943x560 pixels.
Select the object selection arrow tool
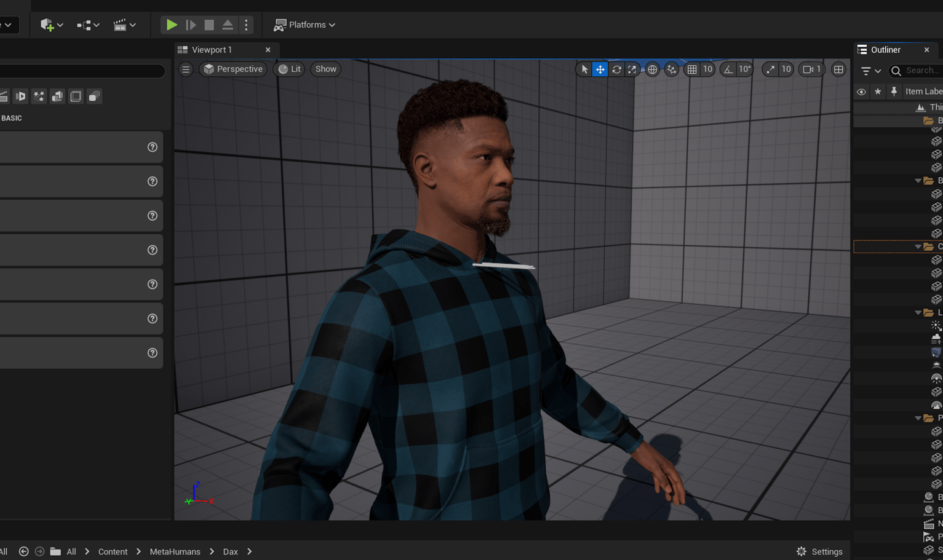(583, 69)
